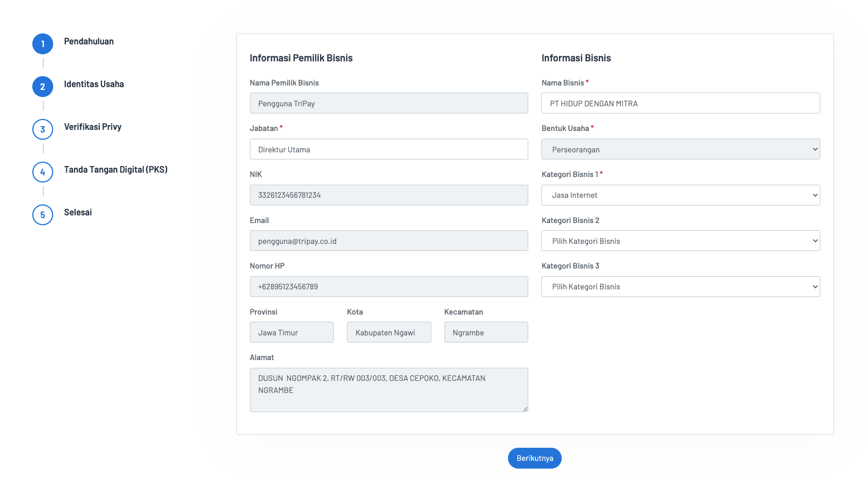Select step 3 Verifikasi Privy circle
Image resolution: width=868 pixels, height=479 pixels.
point(43,129)
